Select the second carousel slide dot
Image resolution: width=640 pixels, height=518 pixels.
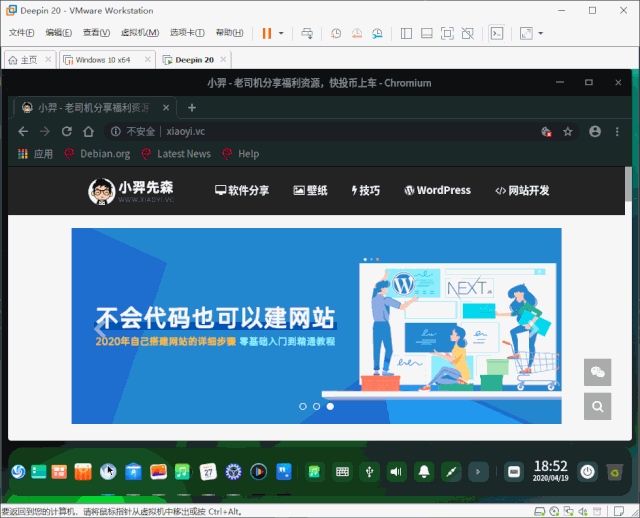pyautogui.click(x=316, y=407)
